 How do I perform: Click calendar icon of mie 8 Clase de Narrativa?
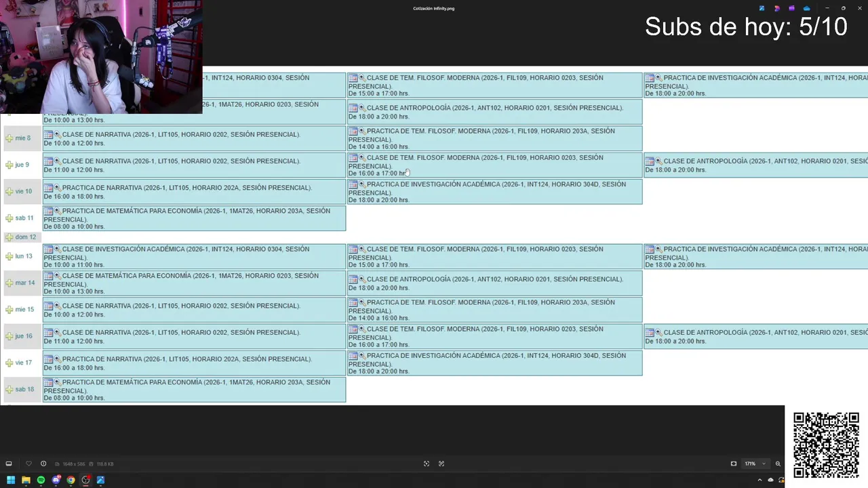pos(48,135)
